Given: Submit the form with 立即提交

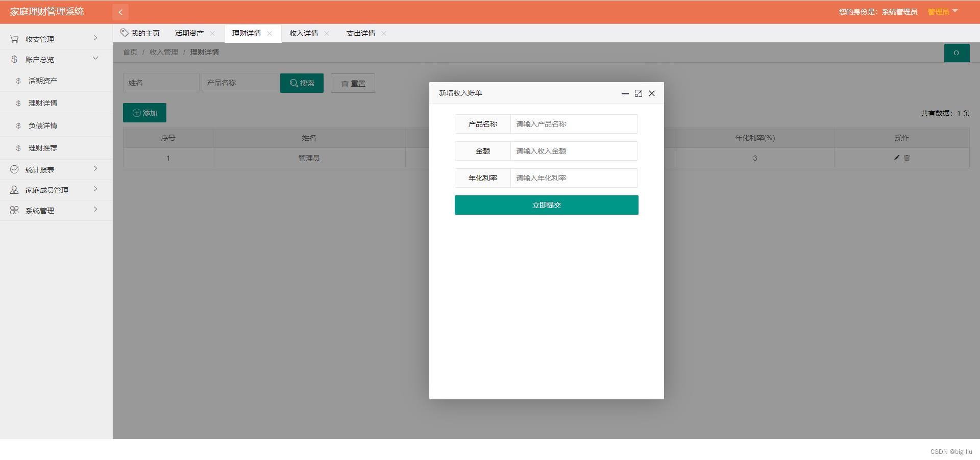Looking at the screenshot, I should tap(547, 205).
